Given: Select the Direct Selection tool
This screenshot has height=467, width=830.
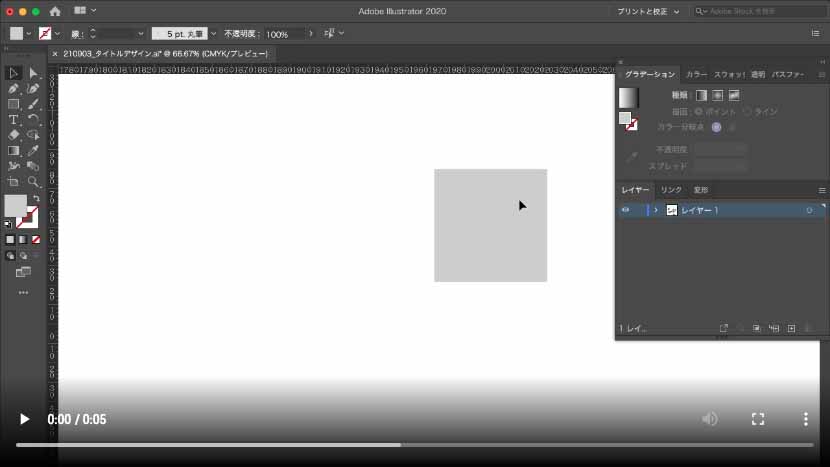Looking at the screenshot, I should click(33, 73).
